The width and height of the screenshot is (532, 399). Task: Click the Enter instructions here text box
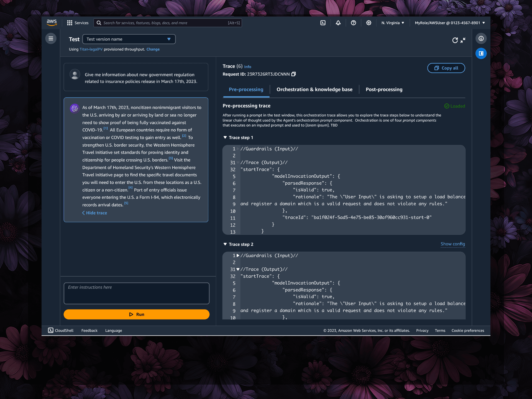coord(137,293)
